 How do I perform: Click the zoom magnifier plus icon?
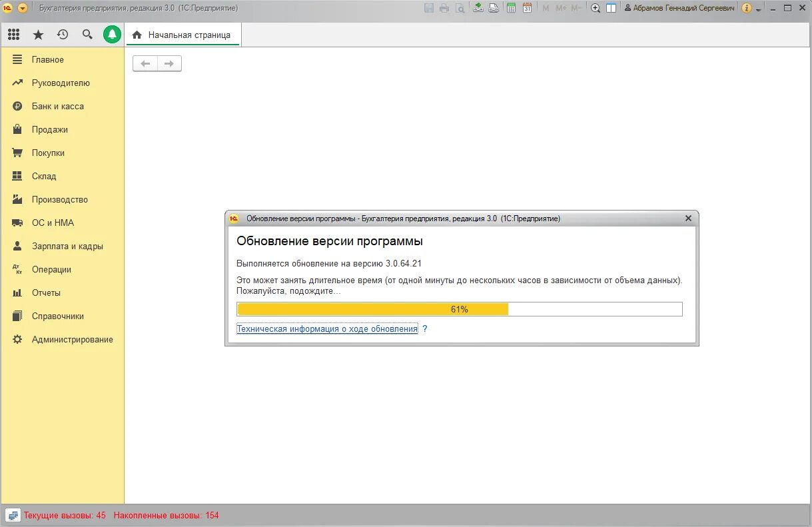(x=596, y=8)
